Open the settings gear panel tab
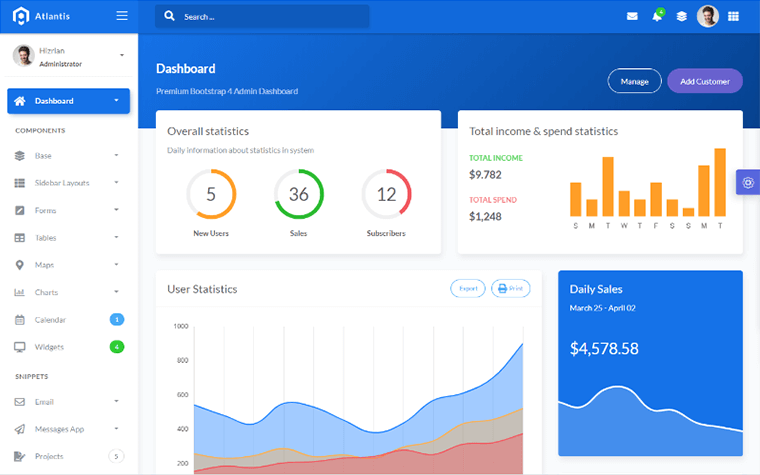This screenshot has width=760, height=475. pos(748,182)
